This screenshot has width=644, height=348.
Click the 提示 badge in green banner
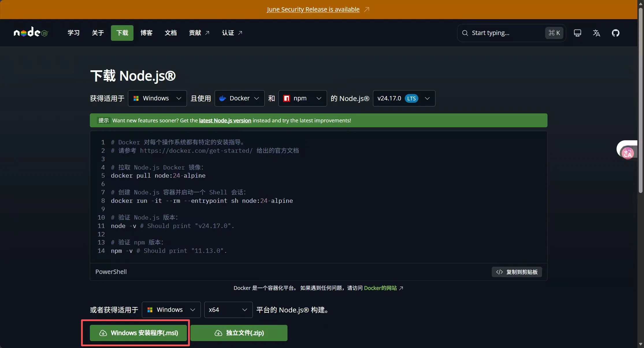pos(103,121)
